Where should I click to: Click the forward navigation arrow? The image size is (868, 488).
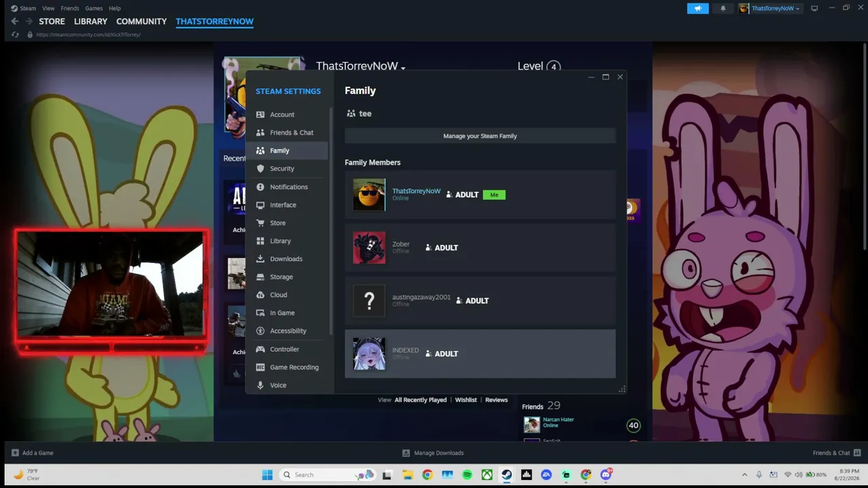point(28,22)
